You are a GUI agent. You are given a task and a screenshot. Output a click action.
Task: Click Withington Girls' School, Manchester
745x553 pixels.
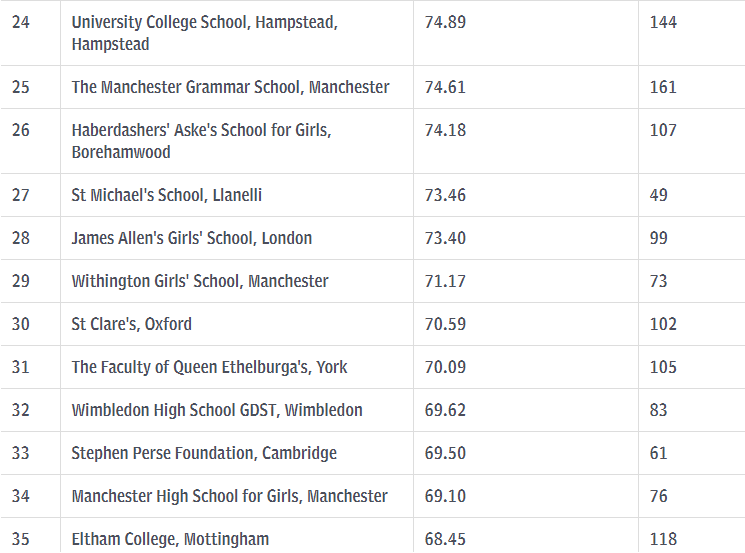point(199,281)
